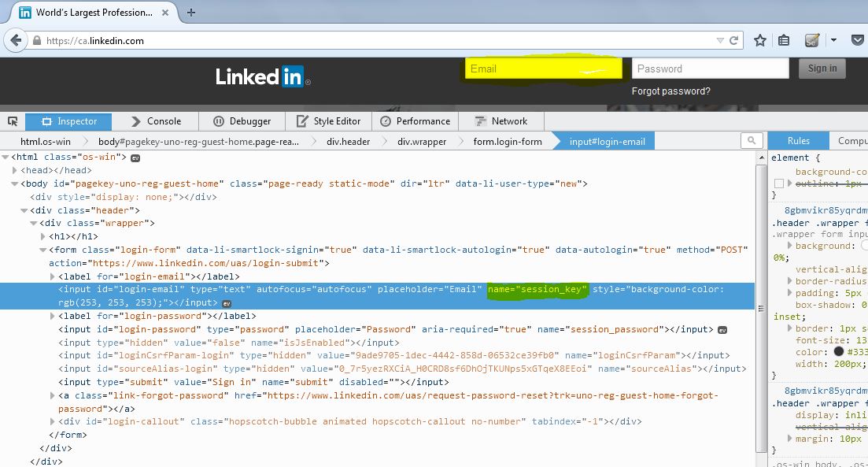Open the inspector search magnifier
Image resolution: width=868 pixels, height=467 pixels.
point(752,140)
